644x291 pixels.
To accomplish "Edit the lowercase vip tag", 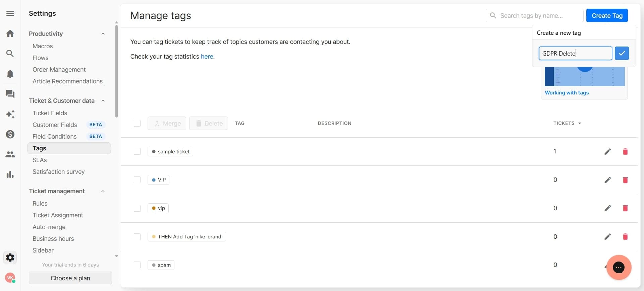I will (607, 208).
